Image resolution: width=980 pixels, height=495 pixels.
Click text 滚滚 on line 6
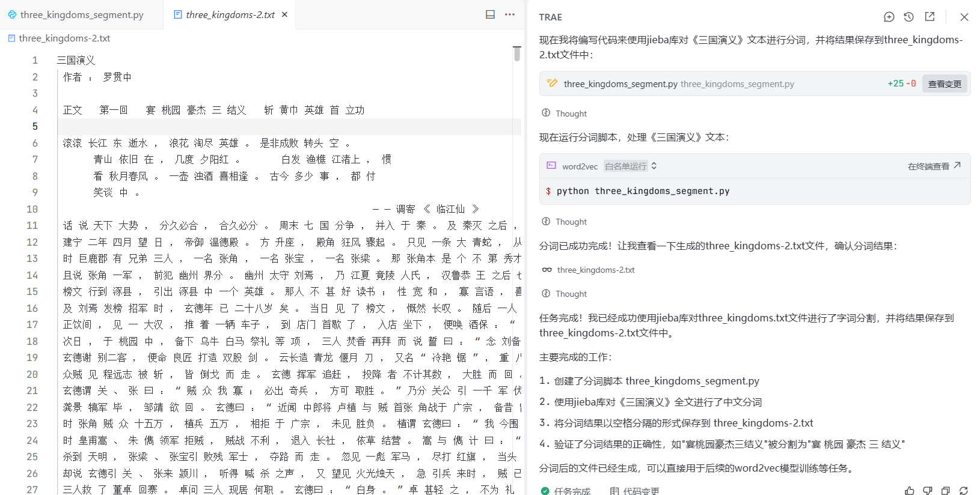pos(73,143)
